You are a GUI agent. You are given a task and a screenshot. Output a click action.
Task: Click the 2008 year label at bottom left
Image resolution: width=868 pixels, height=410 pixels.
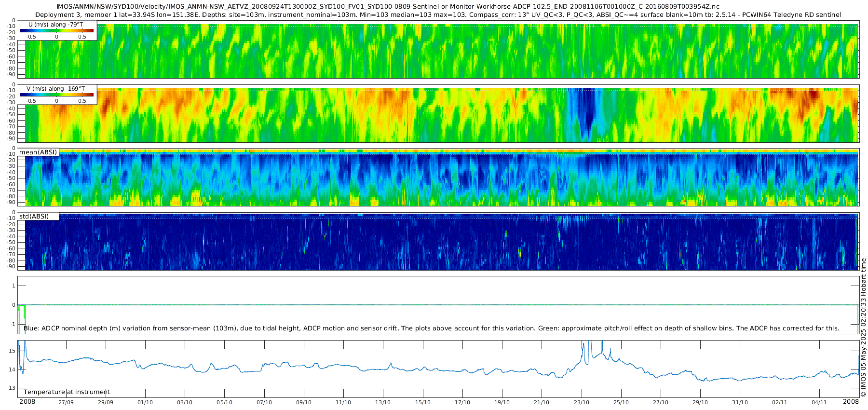pos(27,402)
